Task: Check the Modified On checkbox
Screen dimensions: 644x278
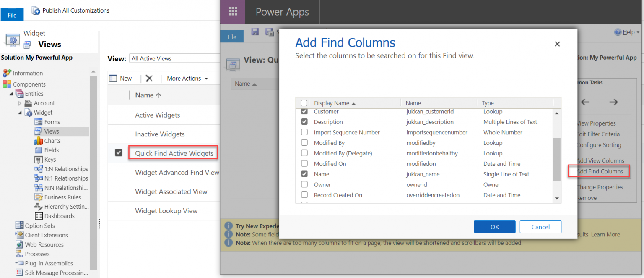Action: (304, 164)
